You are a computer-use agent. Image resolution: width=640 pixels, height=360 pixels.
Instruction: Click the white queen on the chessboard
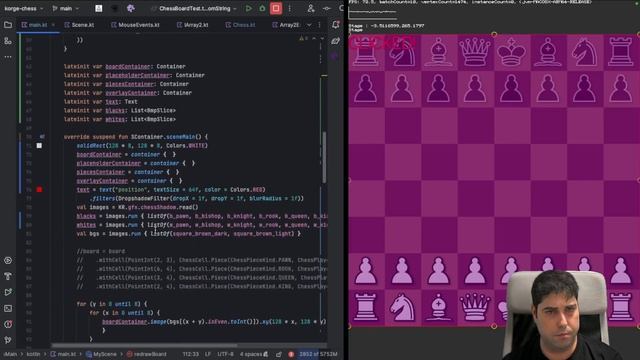475,307
